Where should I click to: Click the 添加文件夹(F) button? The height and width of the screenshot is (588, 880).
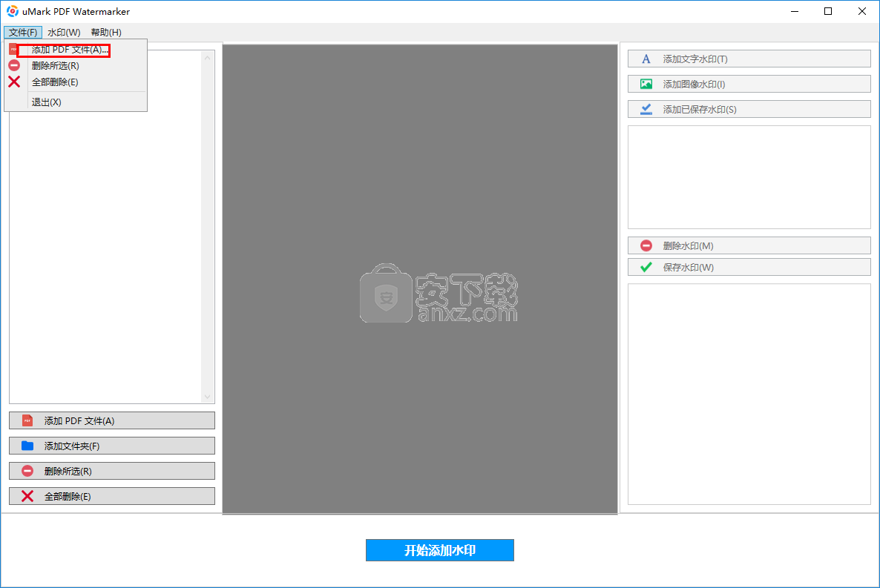click(x=112, y=446)
